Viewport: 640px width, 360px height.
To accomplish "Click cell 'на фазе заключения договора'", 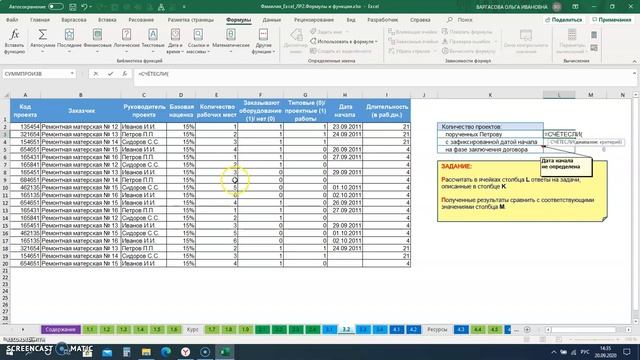I will (x=490, y=150).
